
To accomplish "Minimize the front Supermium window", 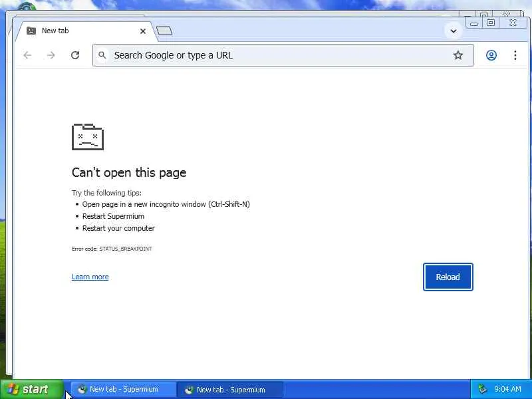I will [x=474, y=23].
